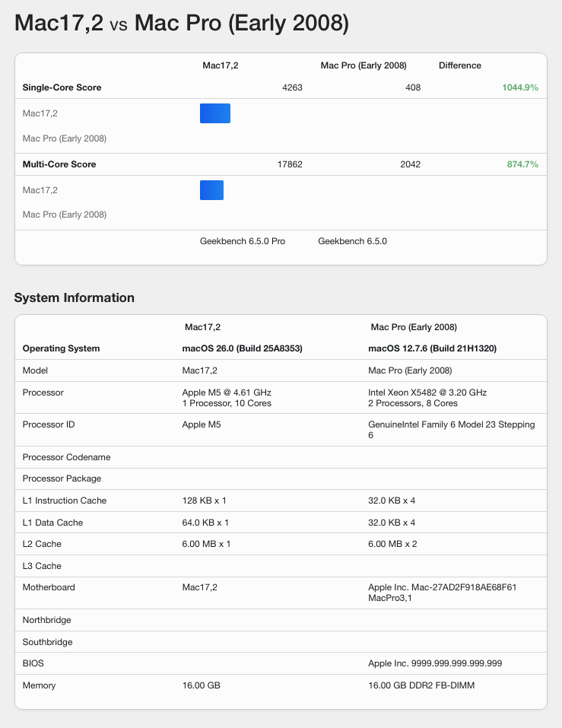Screen dimensions: 562x728
Task: Click the blue Single-Core score bar
Action: coord(214,113)
